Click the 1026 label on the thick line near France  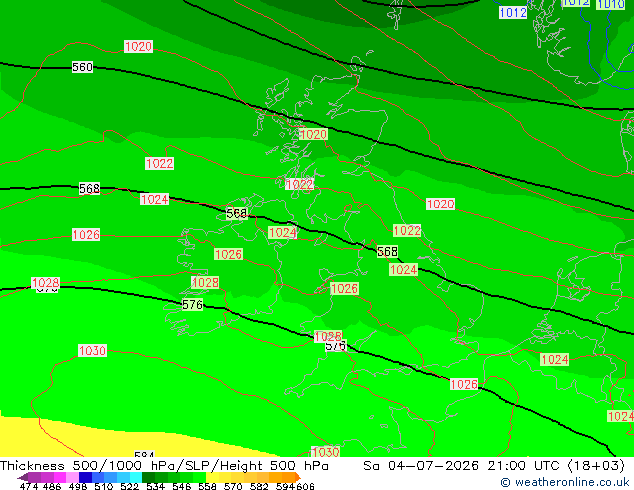tap(464, 384)
